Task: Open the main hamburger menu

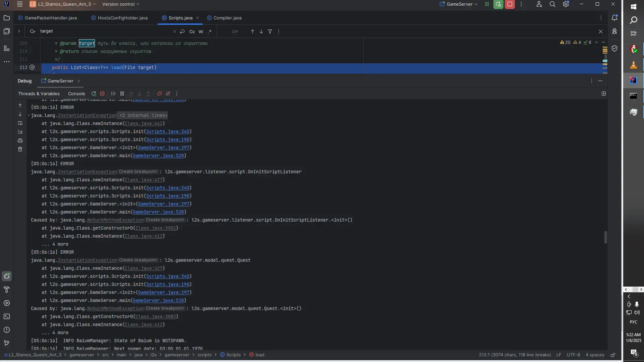Action: [x=20, y=4]
